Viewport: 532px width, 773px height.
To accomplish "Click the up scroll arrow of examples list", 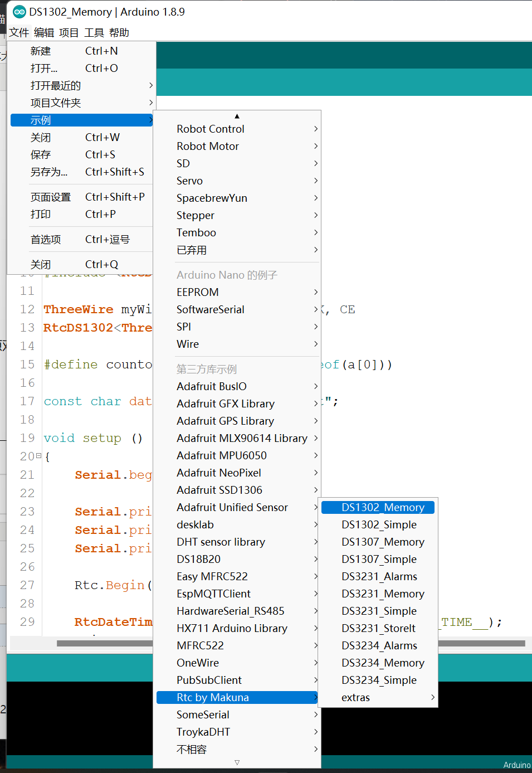I will click(x=237, y=116).
